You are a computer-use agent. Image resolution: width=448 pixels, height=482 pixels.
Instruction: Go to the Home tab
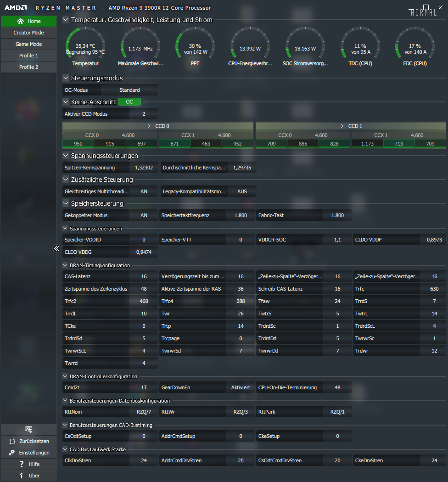[28, 21]
